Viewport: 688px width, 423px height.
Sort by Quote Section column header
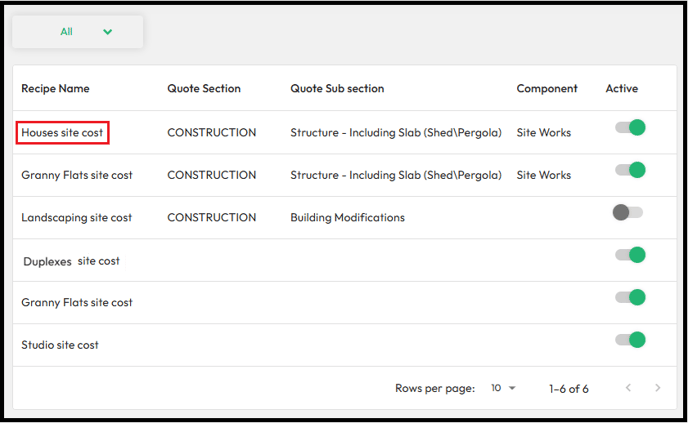pos(204,89)
